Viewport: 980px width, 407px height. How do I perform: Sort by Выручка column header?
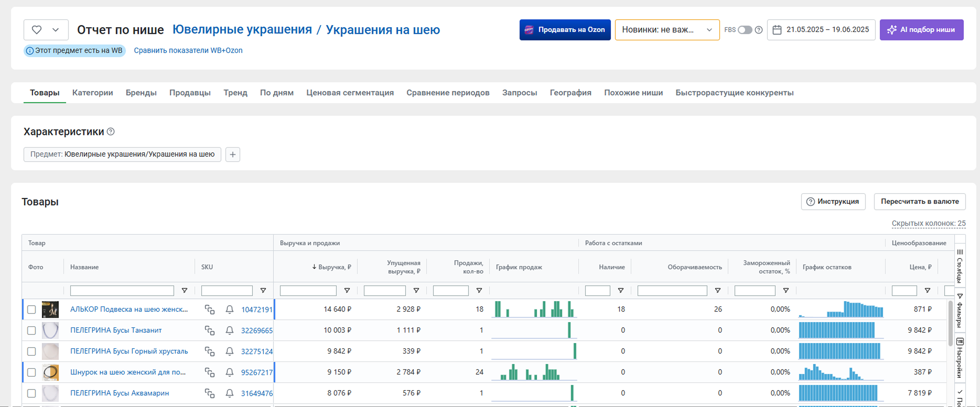pos(331,267)
